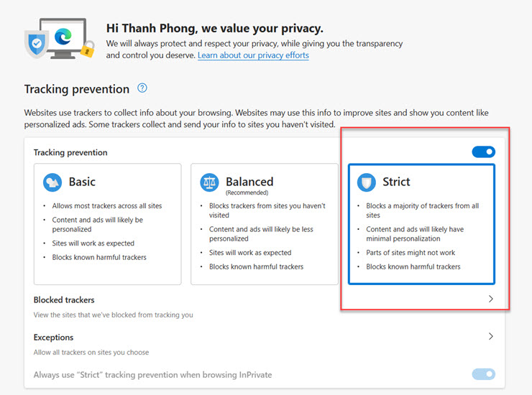
Task: Open the Exceptions row label
Action: [54, 338]
